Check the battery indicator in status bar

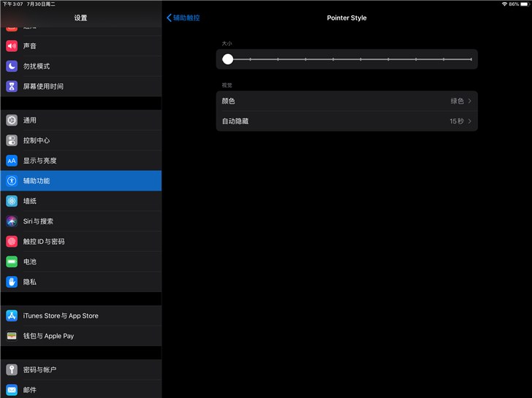tap(525, 4)
